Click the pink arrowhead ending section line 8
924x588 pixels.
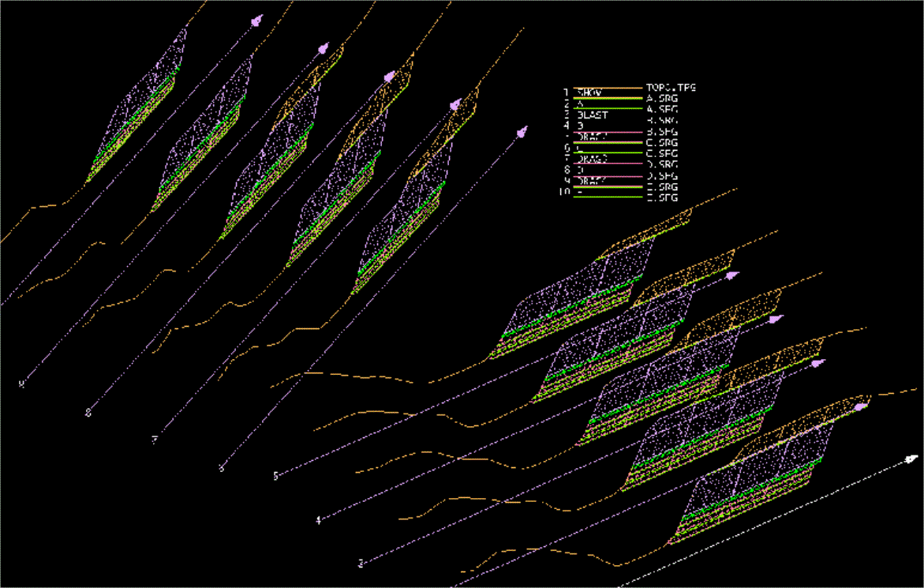point(323,49)
